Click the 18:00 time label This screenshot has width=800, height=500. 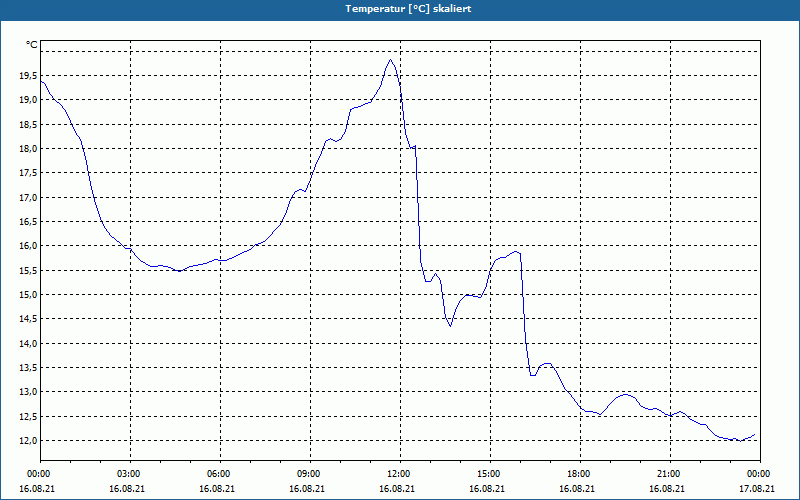tap(577, 474)
